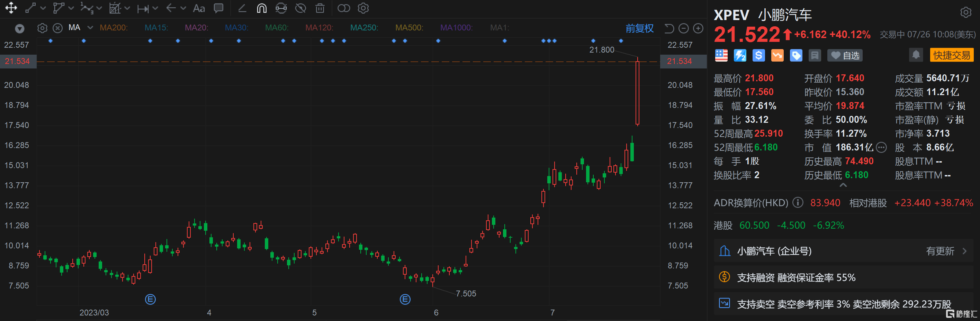Expand the range measurement tool options
This screenshot has width=980, height=321.
(155, 8)
